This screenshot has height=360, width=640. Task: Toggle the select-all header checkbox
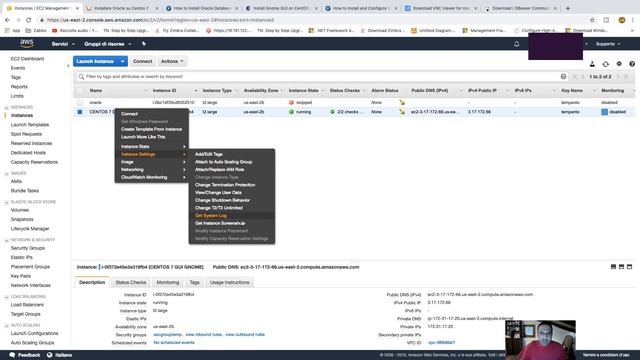point(80,91)
